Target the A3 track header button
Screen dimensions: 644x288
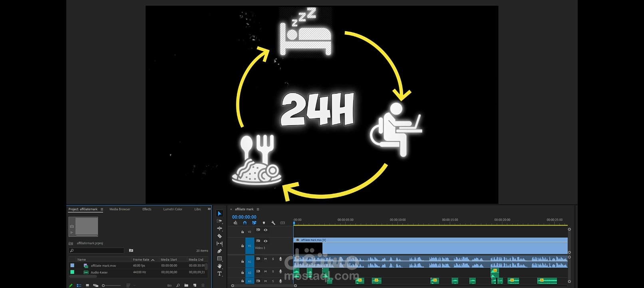point(250,281)
